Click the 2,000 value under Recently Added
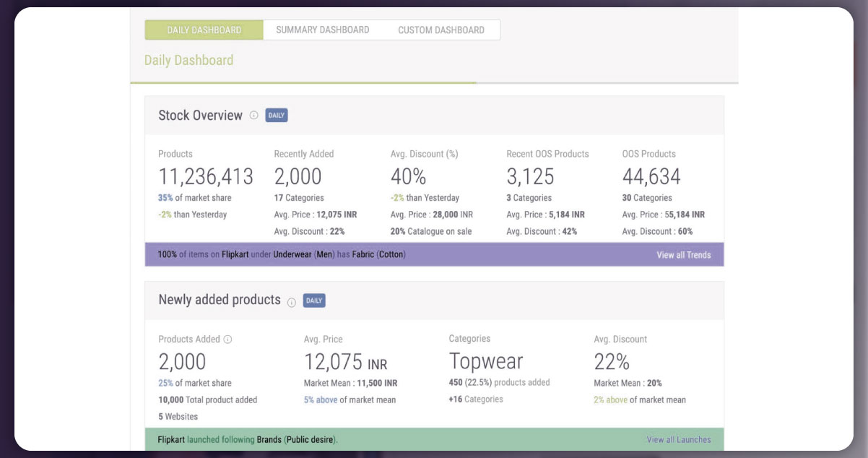Image resolution: width=868 pixels, height=458 pixels. [298, 176]
